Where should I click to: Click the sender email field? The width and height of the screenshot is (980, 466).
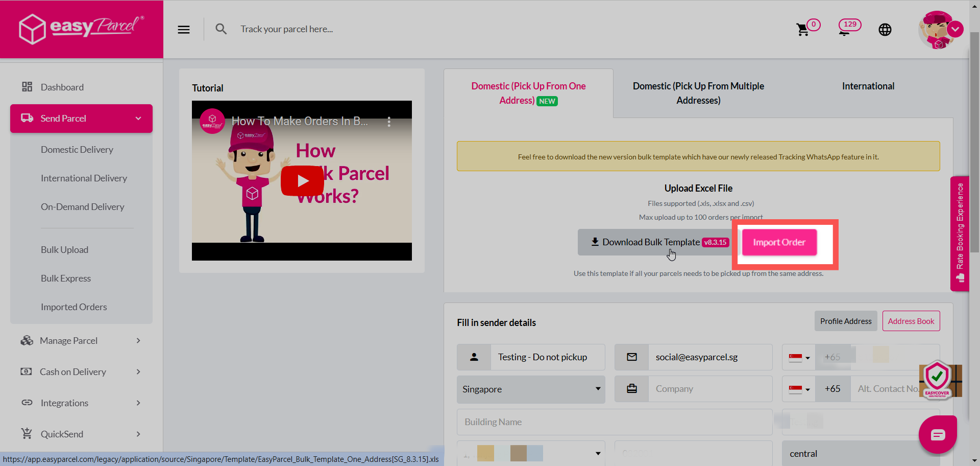click(x=710, y=357)
